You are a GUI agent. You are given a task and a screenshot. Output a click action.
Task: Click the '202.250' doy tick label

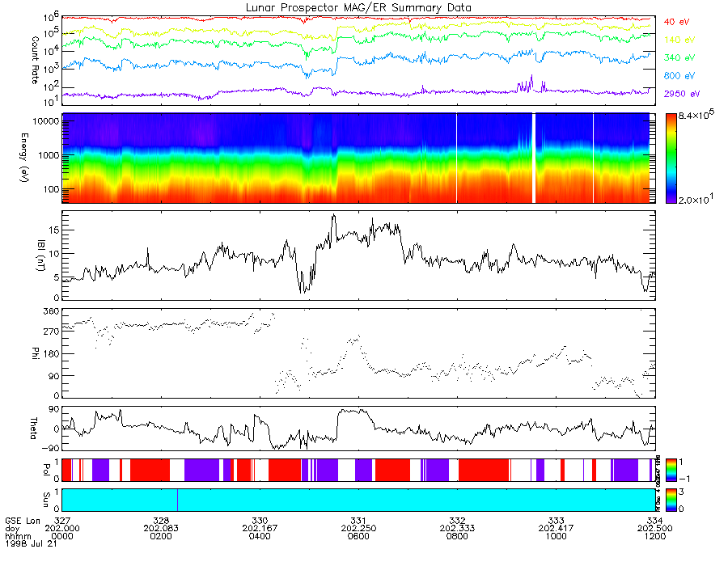point(358,529)
